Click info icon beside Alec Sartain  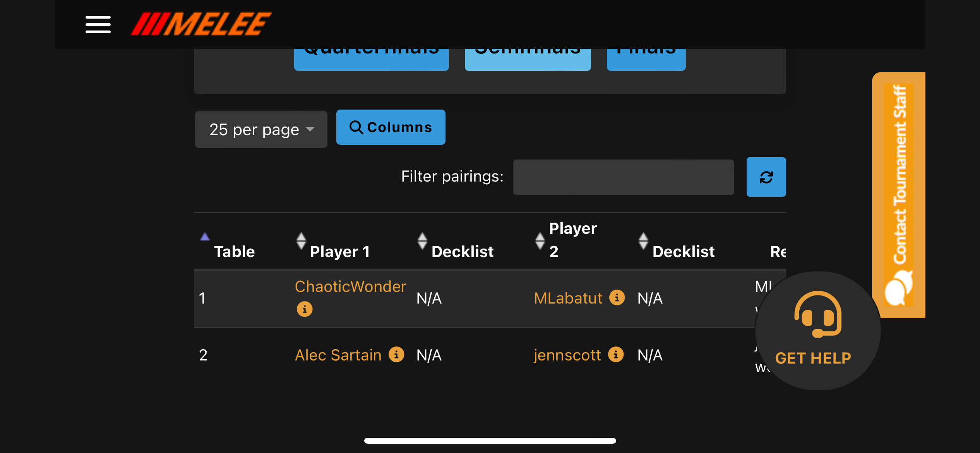396,354
